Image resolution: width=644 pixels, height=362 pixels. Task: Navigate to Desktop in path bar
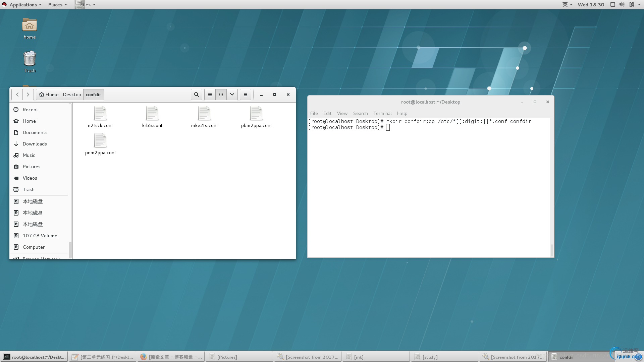(x=72, y=95)
